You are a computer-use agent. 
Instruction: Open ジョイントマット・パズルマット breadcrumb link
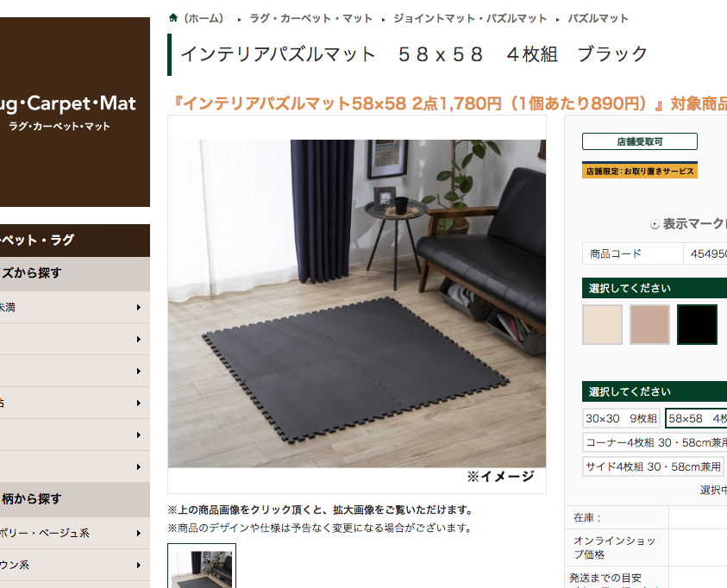(x=470, y=18)
